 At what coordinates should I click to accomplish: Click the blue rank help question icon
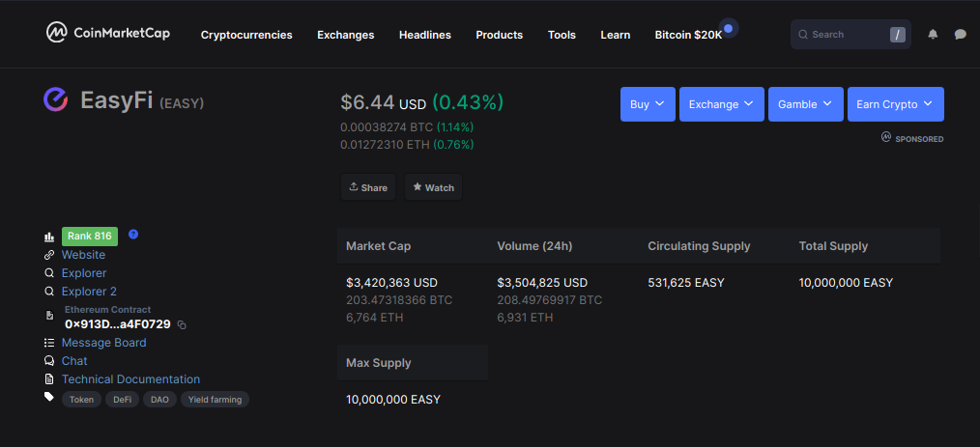pos(133,234)
